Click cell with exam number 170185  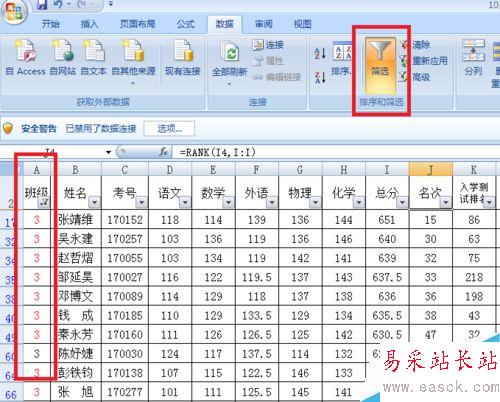[x=125, y=315]
